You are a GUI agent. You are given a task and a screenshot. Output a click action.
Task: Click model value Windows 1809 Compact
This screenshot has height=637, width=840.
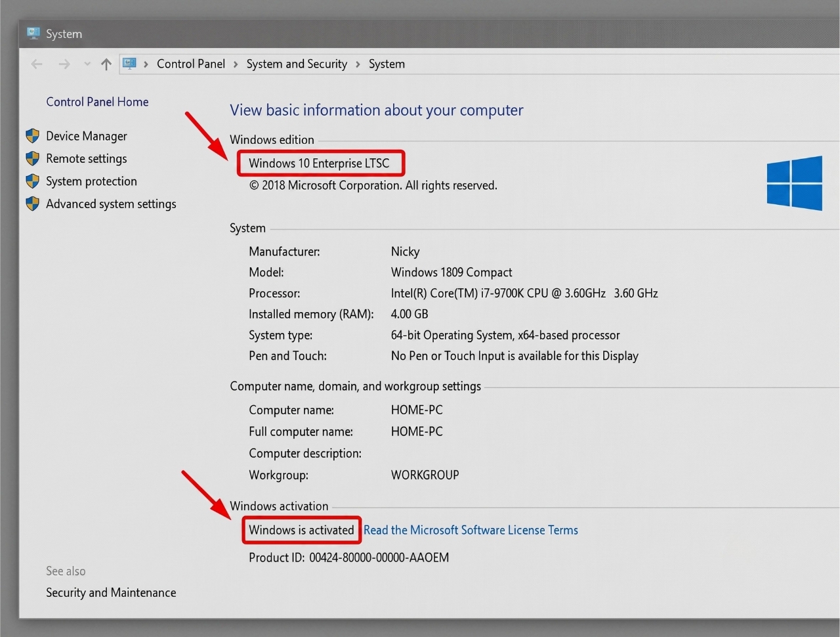pos(451,272)
